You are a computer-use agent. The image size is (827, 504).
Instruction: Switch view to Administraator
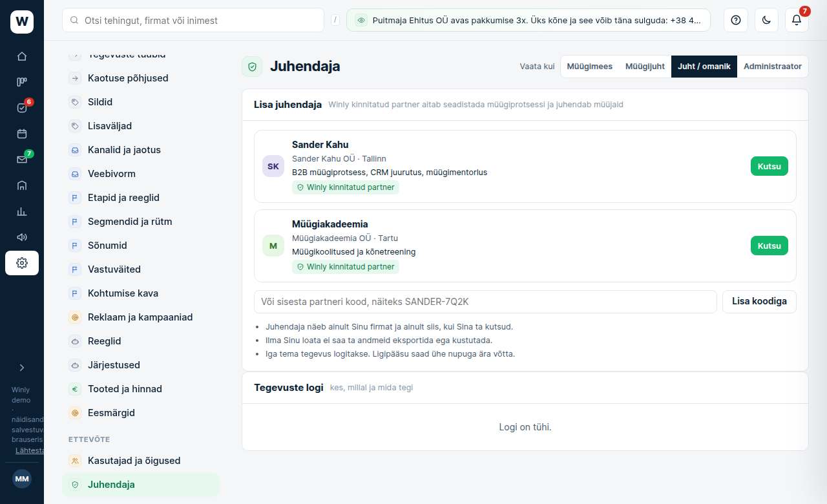(773, 67)
